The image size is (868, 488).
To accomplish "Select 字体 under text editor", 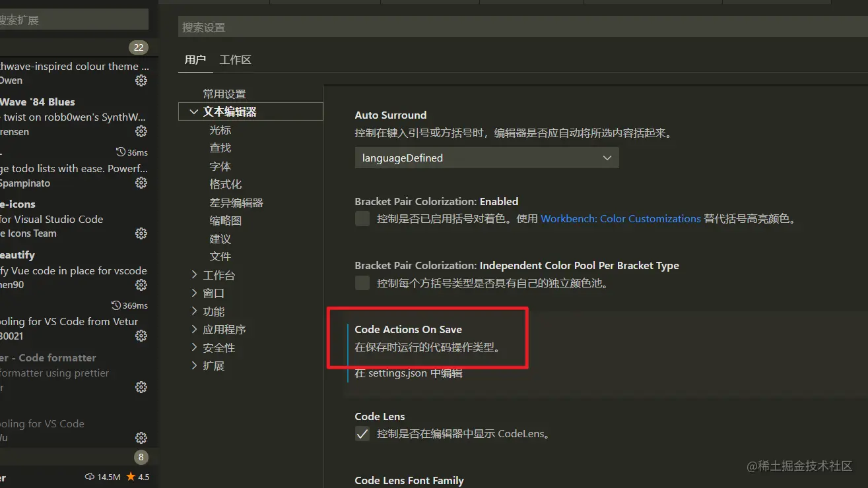I will pos(220,166).
